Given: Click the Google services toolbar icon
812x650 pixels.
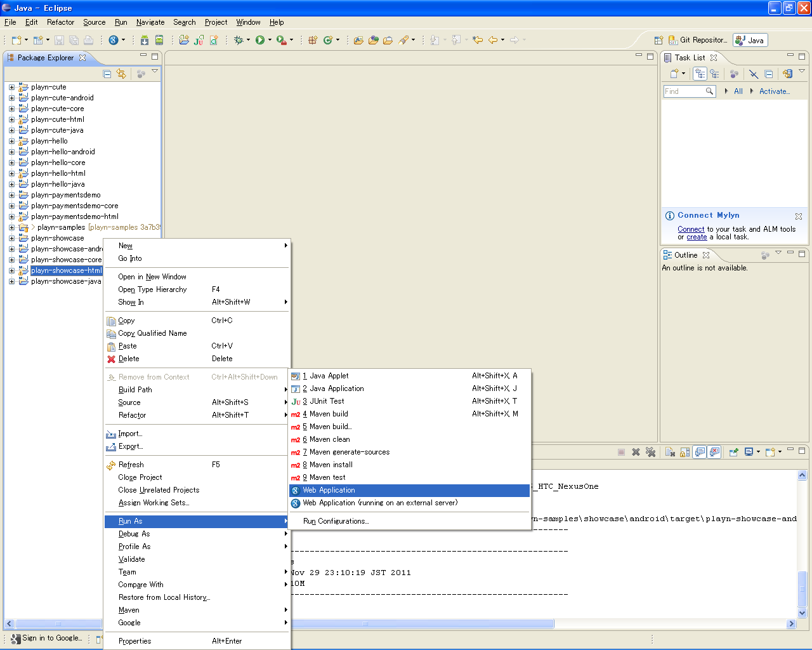Looking at the screenshot, I should 114,40.
